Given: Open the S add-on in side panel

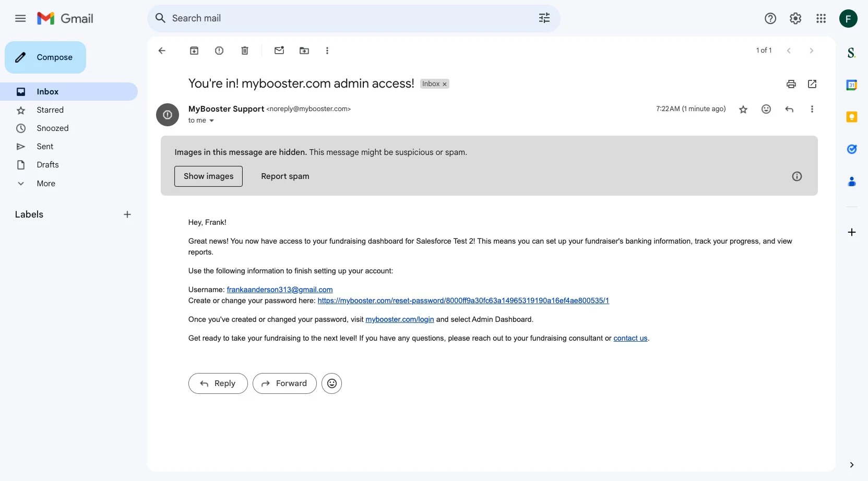Looking at the screenshot, I should point(852,53).
